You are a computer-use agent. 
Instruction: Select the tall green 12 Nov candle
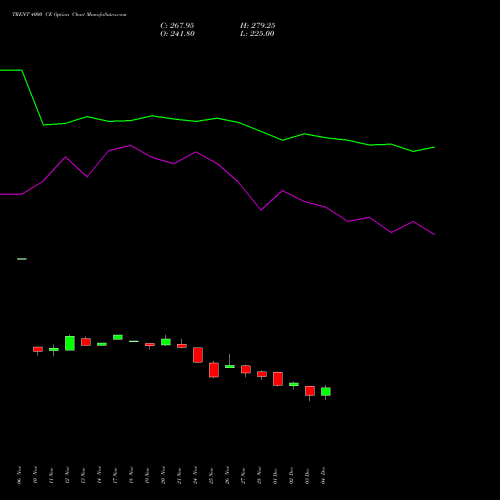click(x=70, y=343)
